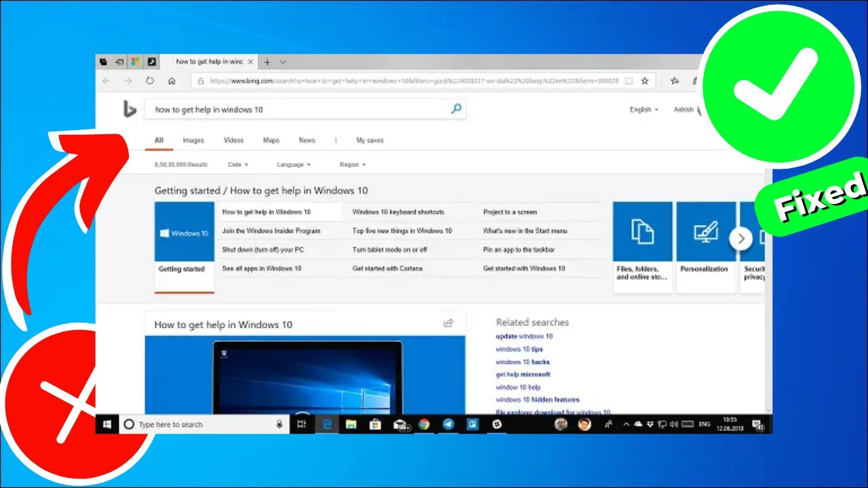Screen dimensions: 868x488
Task: Open Microsoft Edge from the taskbar
Action: [x=327, y=424]
